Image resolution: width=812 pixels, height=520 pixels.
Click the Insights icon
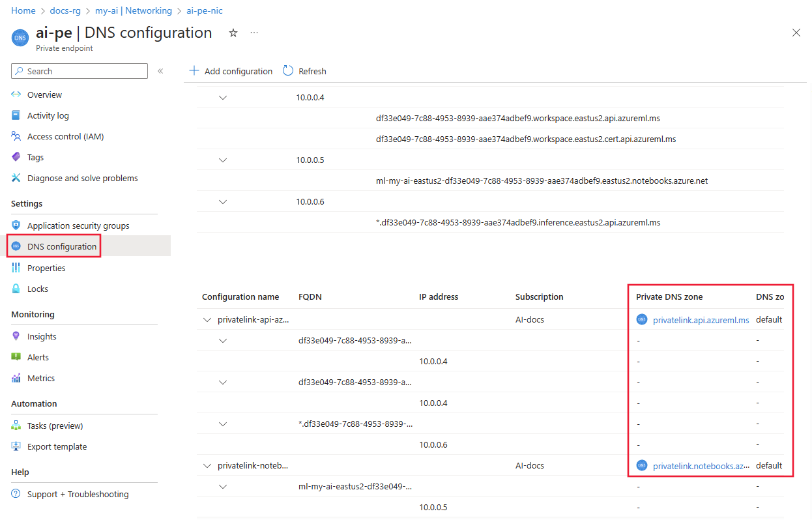pyautogui.click(x=16, y=336)
